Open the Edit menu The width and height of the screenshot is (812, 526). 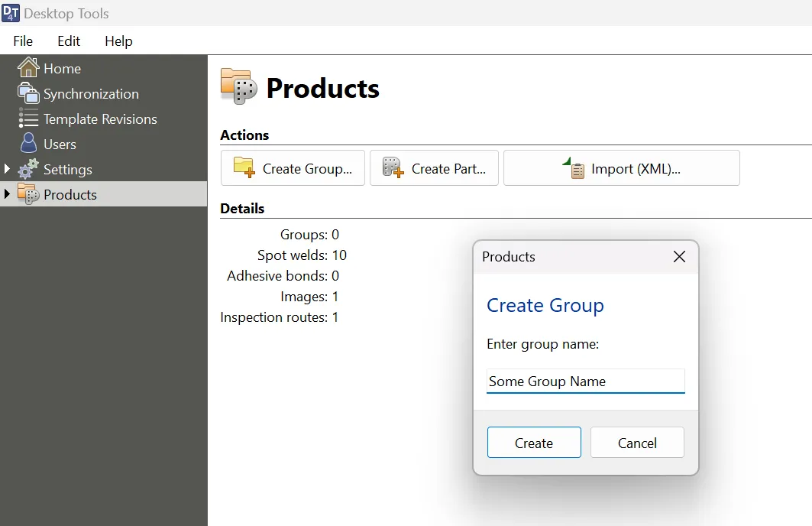coord(68,41)
